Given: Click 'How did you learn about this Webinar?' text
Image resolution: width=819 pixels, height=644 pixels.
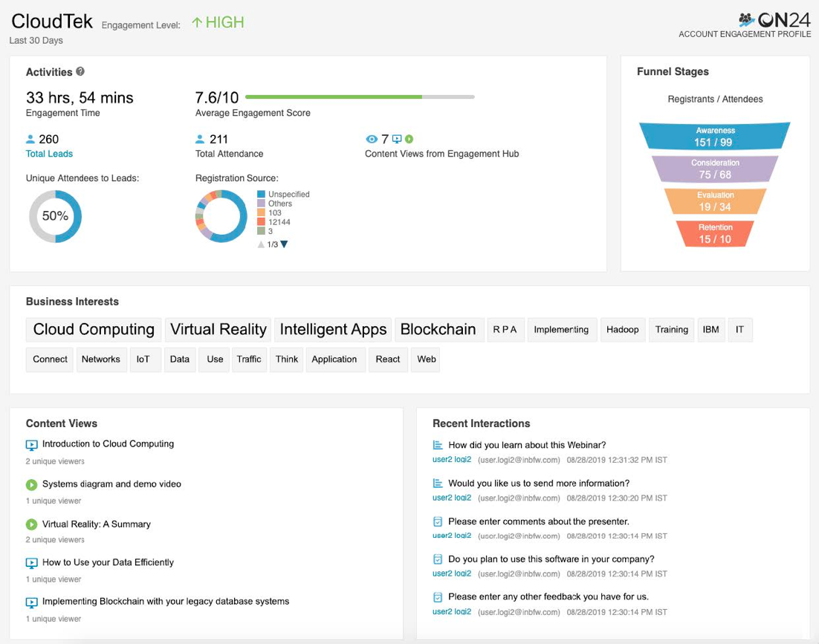Looking at the screenshot, I should 527,445.
